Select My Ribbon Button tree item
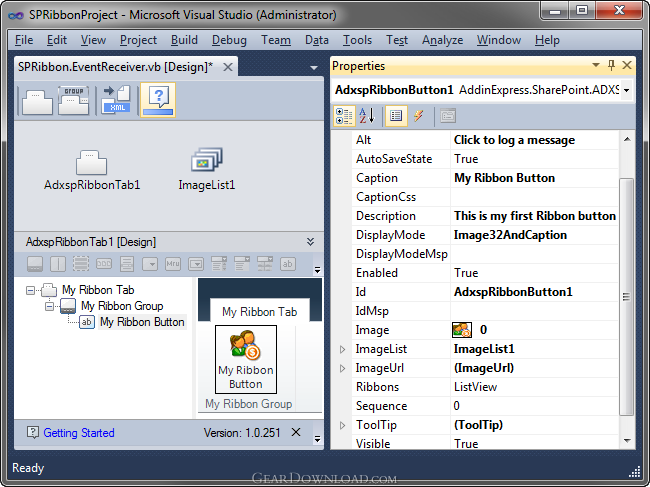This screenshot has width=650, height=487. (142, 322)
